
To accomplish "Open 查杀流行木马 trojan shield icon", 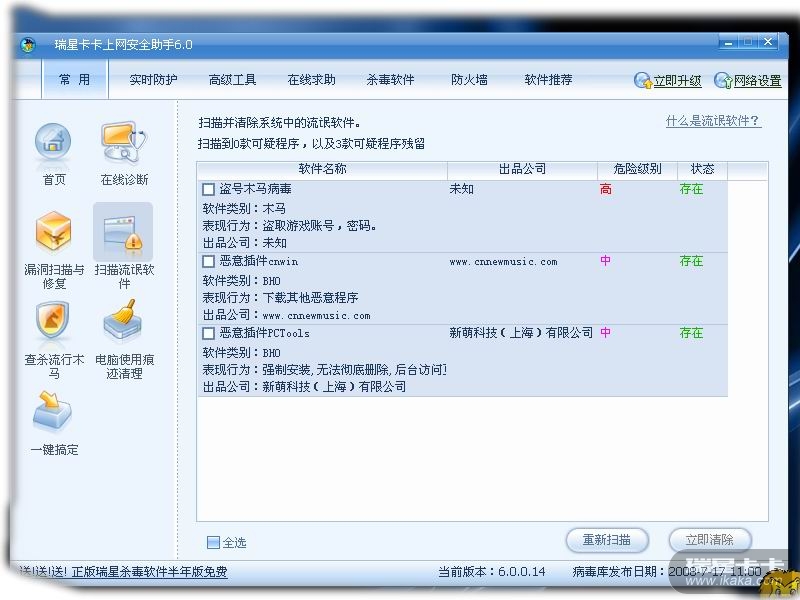I will [x=53, y=320].
